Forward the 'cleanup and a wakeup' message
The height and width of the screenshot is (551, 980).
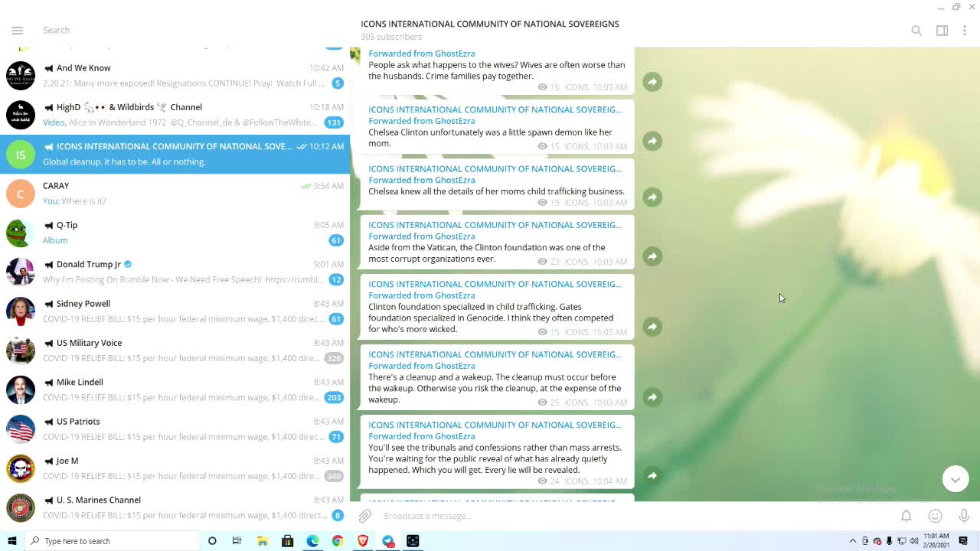pyautogui.click(x=652, y=397)
